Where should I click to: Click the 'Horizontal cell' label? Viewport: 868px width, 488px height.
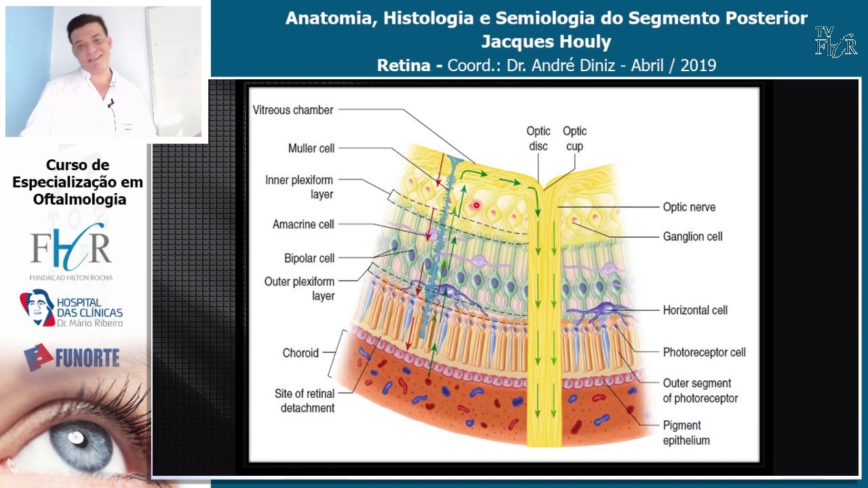coord(695,310)
